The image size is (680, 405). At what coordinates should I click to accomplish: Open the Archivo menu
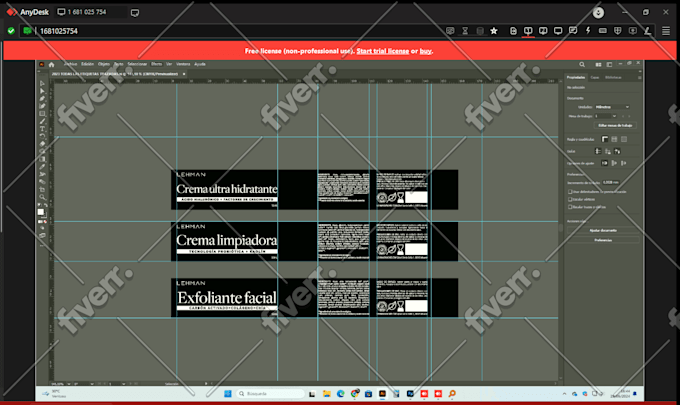(x=70, y=64)
